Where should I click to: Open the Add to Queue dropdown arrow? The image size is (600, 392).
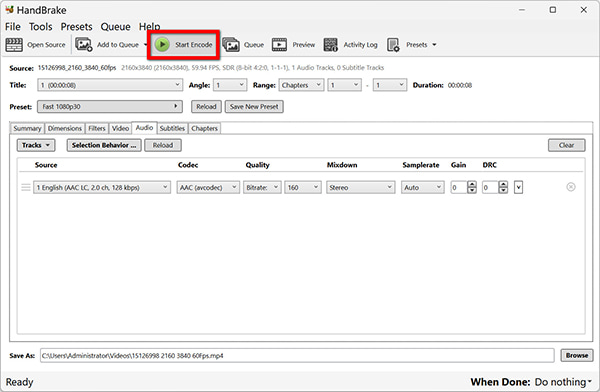145,45
